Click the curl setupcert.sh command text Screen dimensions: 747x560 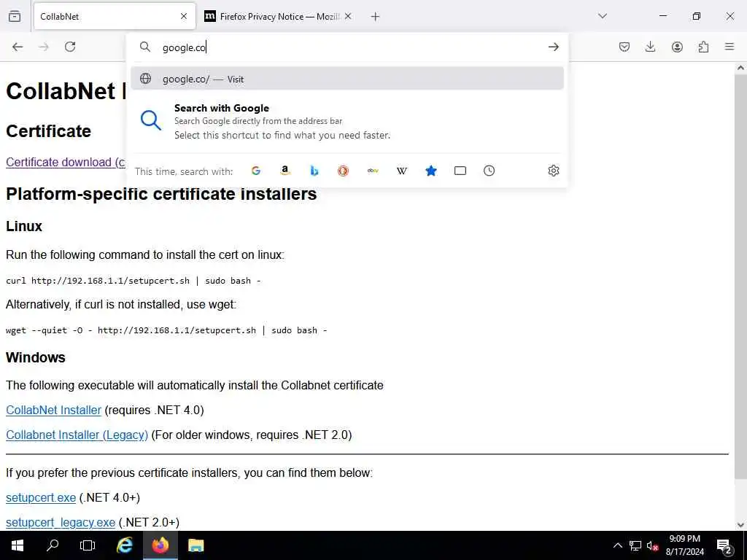(133, 281)
